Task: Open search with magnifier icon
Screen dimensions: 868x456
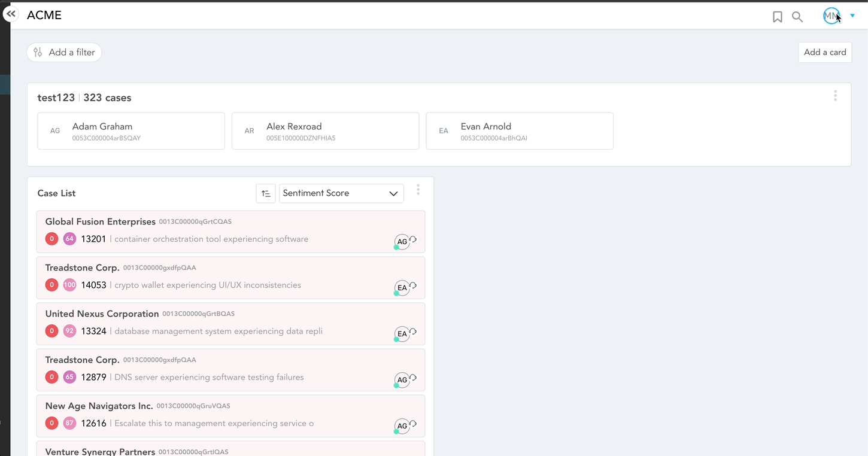Action: coord(797,17)
